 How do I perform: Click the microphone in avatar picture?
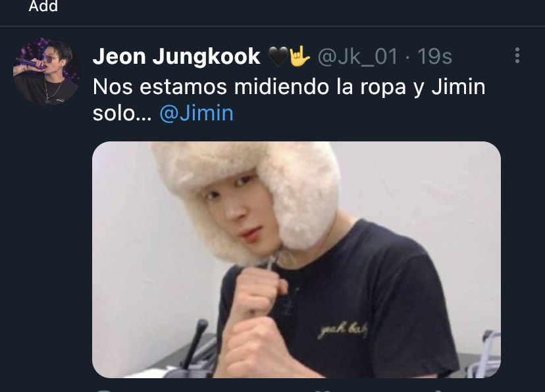point(30,64)
